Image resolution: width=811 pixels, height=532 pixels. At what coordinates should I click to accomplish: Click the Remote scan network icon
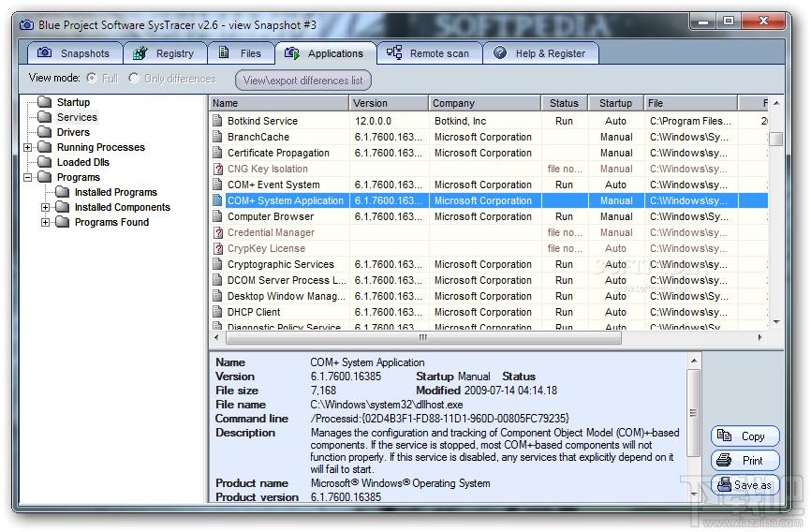(x=394, y=53)
